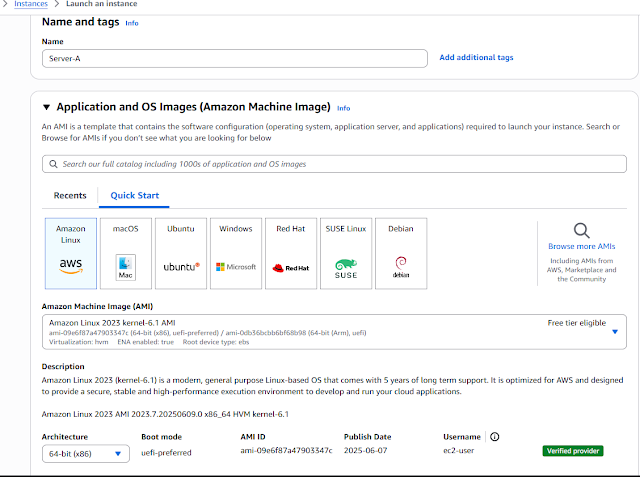Click the Name field containing Server-A
This screenshot has width=640, height=477.
(234, 58)
